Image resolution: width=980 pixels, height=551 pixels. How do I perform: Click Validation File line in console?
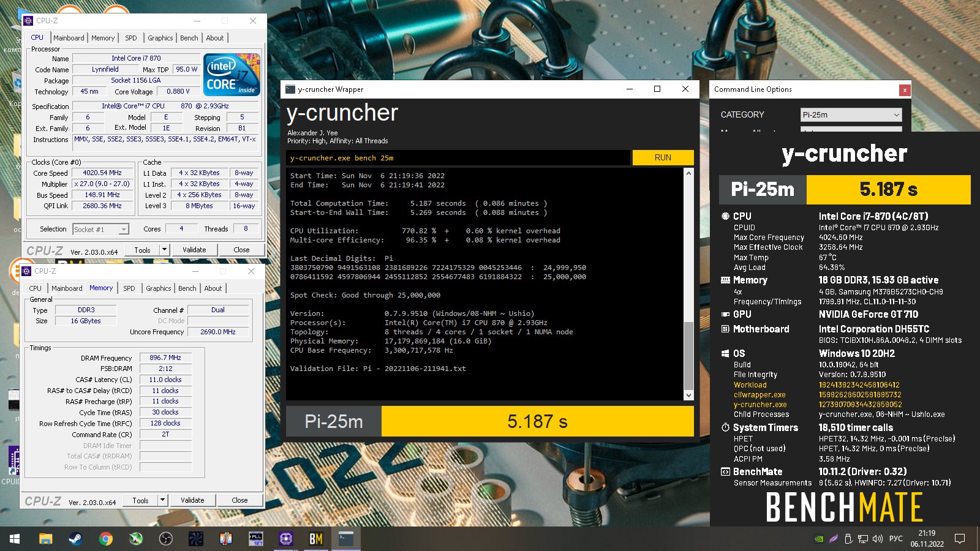(378, 369)
